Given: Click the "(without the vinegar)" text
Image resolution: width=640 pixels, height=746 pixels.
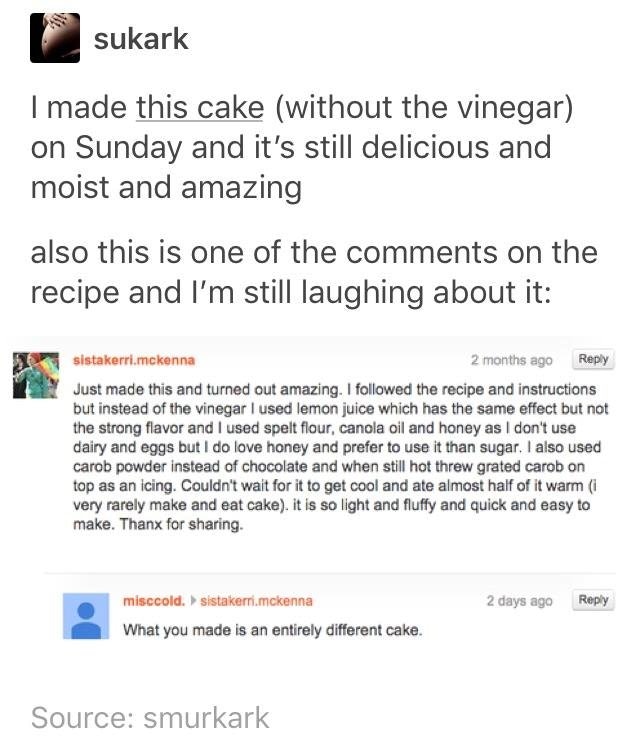Looking at the screenshot, I should [x=423, y=107].
